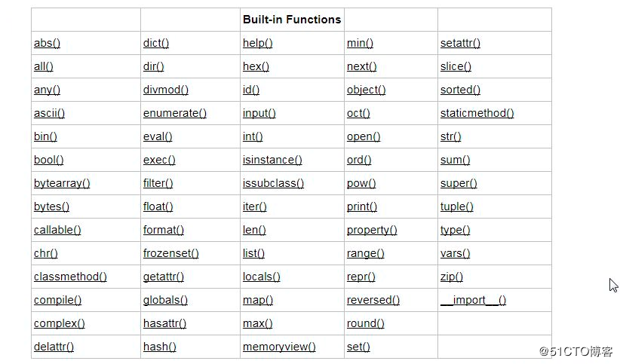Viewport: 620px width, 364px height.
Task: Click the reversed() link
Action: click(x=373, y=300)
